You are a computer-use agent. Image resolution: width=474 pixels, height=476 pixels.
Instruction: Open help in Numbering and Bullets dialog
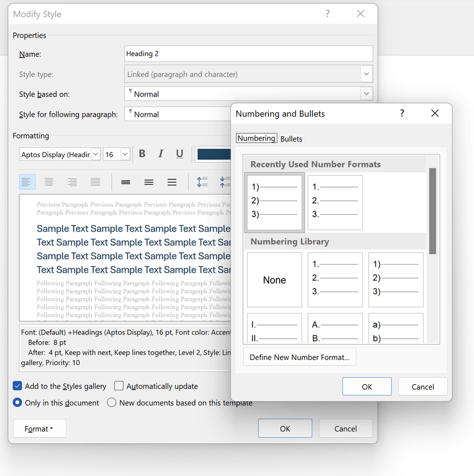402,113
